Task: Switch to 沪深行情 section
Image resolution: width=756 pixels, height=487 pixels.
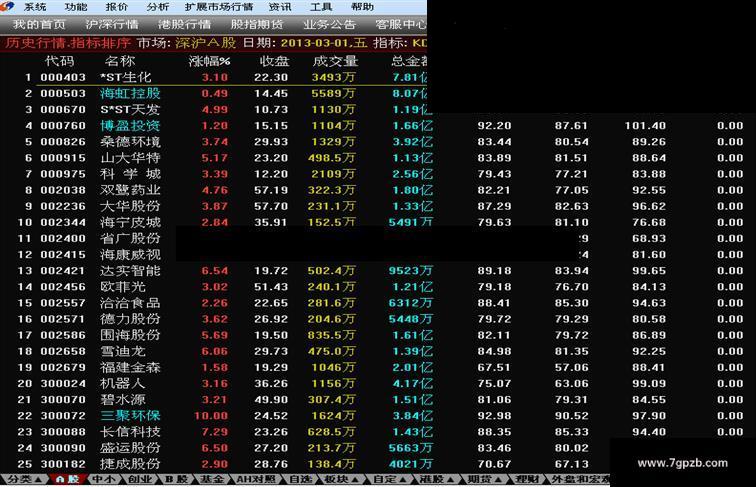Action: pos(112,24)
